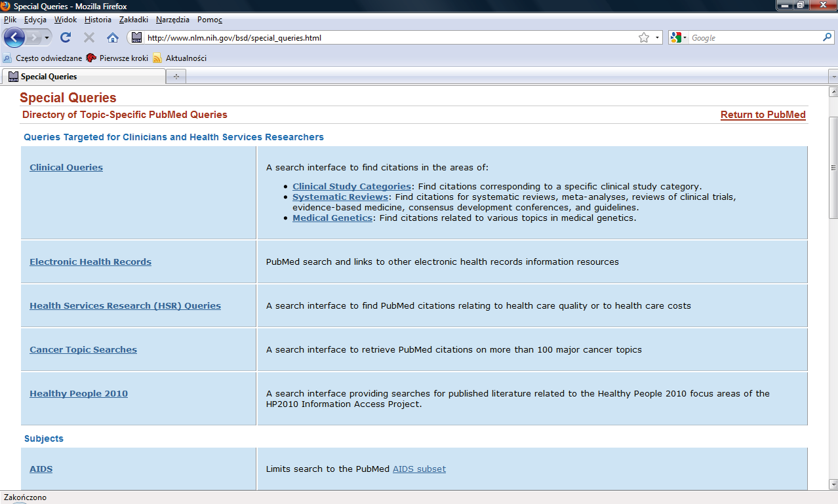Open the Electronic Health Records link
The image size is (838, 504).
pyautogui.click(x=90, y=262)
